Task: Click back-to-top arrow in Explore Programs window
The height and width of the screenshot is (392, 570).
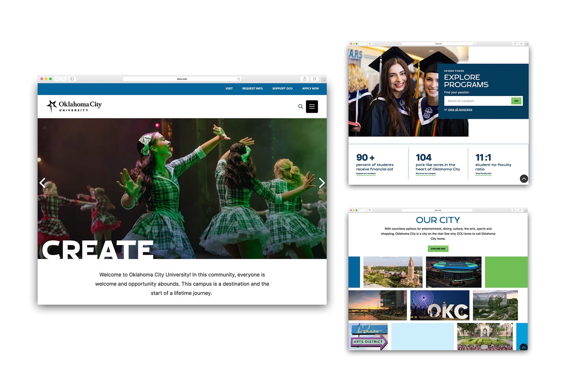Action: coord(524,179)
